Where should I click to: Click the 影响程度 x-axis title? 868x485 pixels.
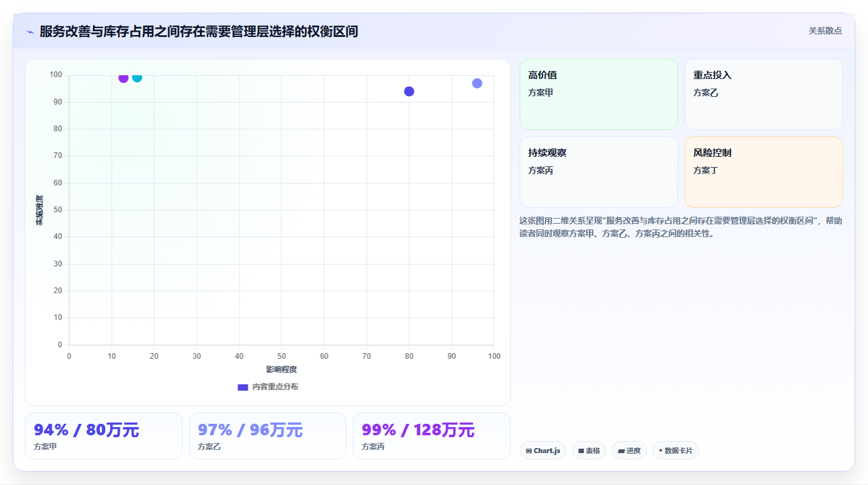pyautogui.click(x=281, y=370)
